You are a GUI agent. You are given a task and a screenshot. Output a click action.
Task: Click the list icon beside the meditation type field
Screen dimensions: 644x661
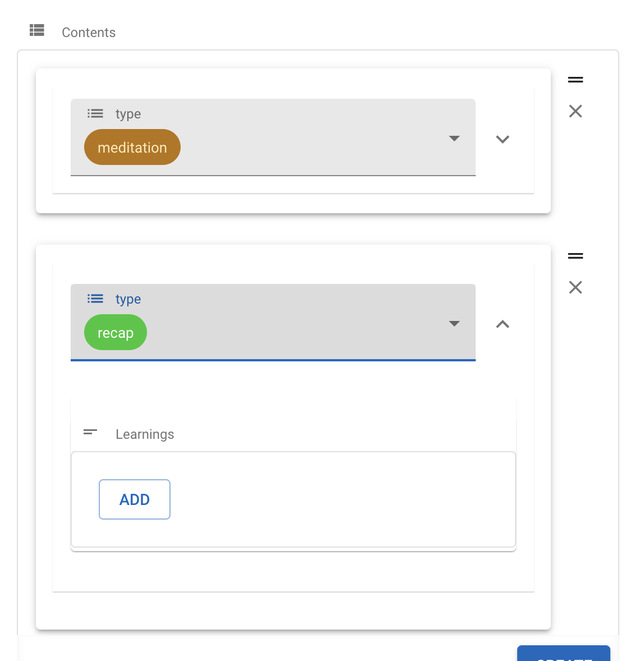95,113
